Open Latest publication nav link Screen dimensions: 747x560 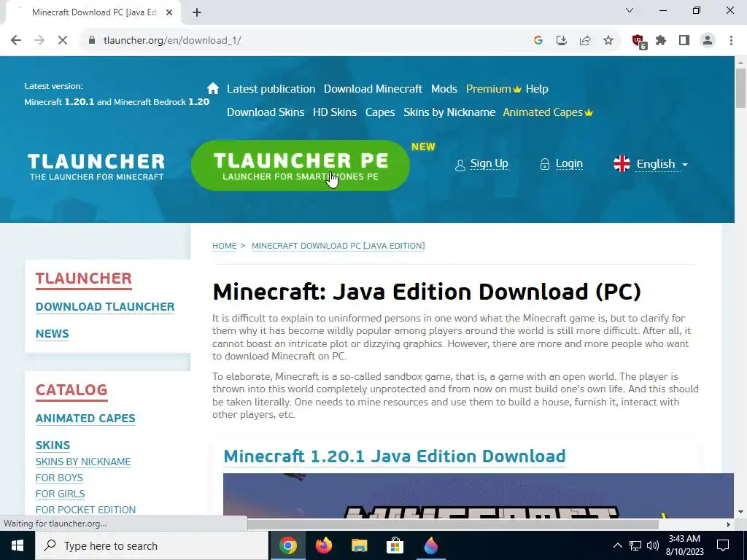[x=271, y=89]
